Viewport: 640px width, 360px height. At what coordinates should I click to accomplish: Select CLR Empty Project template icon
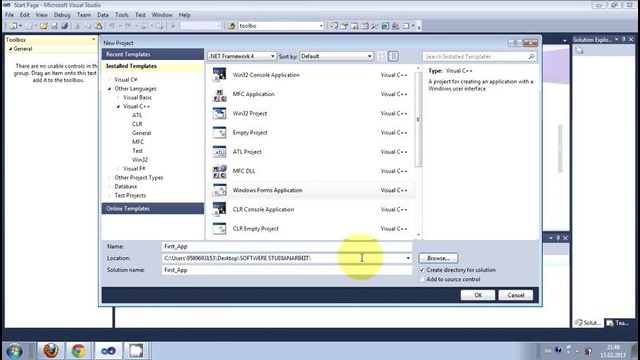click(219, 229)
